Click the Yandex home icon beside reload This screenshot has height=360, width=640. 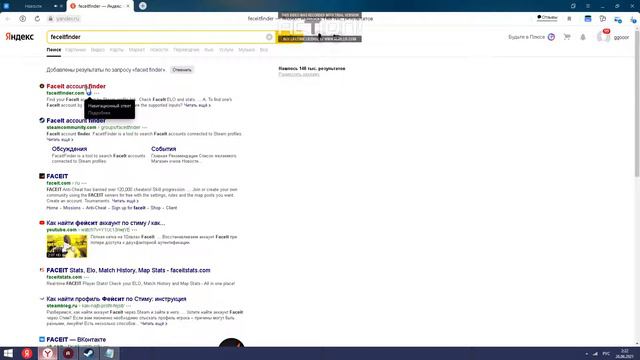[22, 19]
